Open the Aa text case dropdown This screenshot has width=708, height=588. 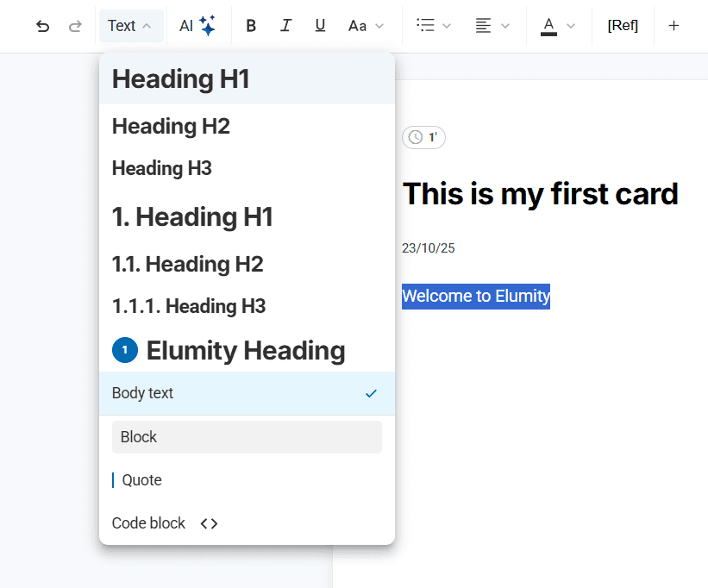[x=366, y=26]
